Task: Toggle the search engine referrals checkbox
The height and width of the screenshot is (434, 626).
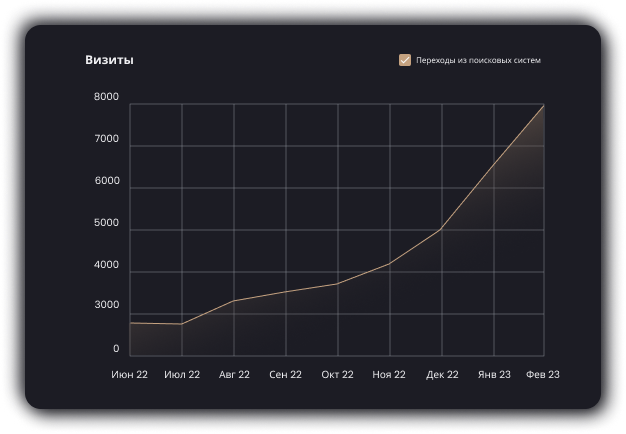Action: tap(404, 60)
